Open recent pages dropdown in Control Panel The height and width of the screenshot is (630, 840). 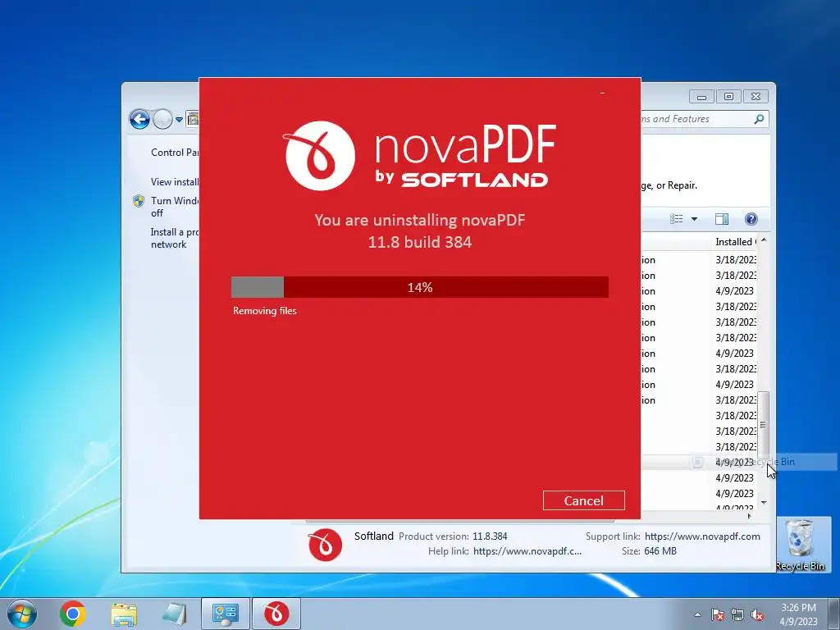[179, 120]
